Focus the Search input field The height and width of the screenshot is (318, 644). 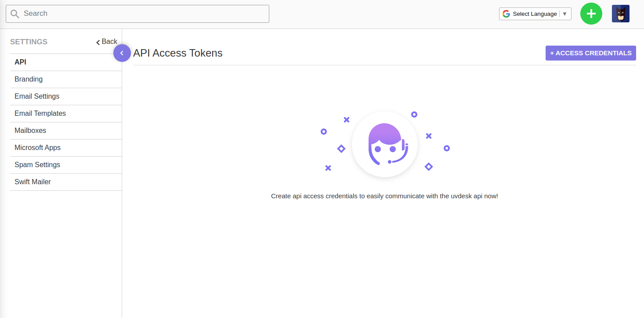(x=137, y=14)
